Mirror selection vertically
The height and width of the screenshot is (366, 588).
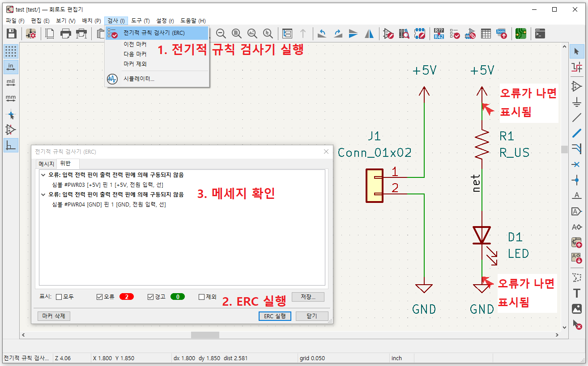pos(354,34)
